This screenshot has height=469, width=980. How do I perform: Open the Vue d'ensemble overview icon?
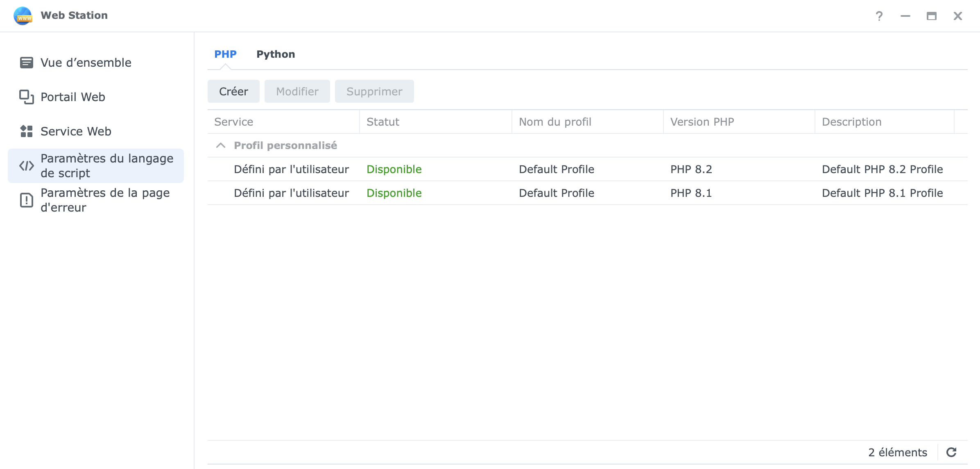(26, 63)
